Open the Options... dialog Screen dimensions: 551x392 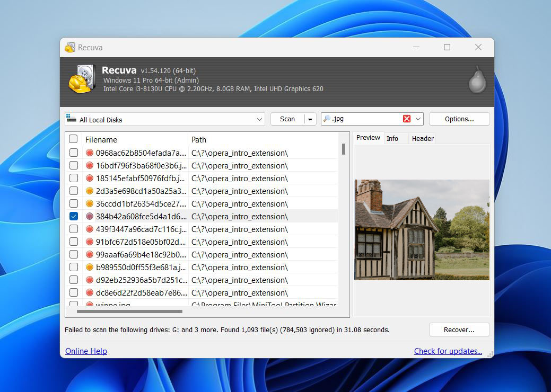coord(459,119)
